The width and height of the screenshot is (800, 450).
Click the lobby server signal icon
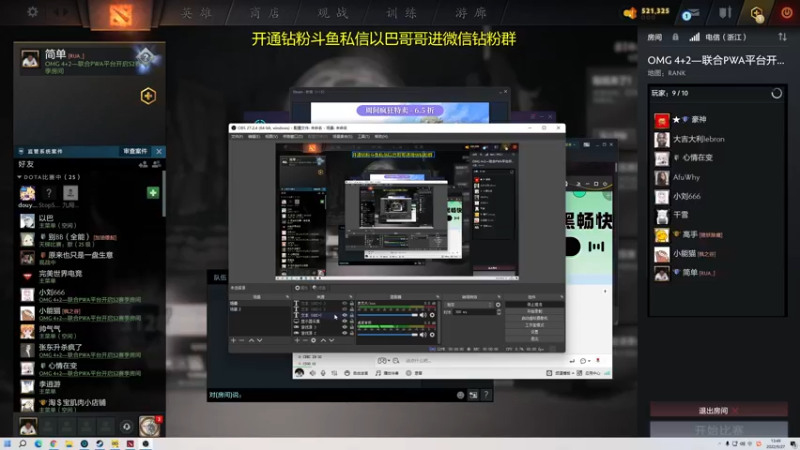pyautogui.click(x=694, y=37)
